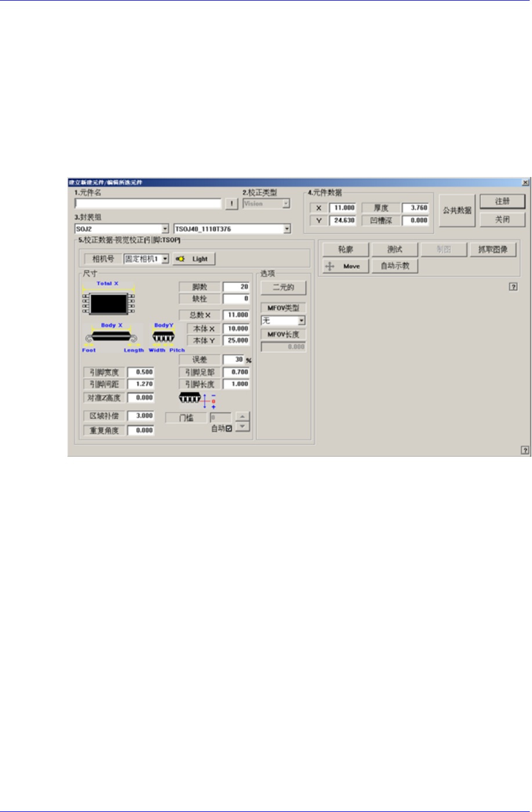The height and width of the screenshot is (812, 532).
Task: Click the 误差 field showing 30
Action: tap(234, 359)
